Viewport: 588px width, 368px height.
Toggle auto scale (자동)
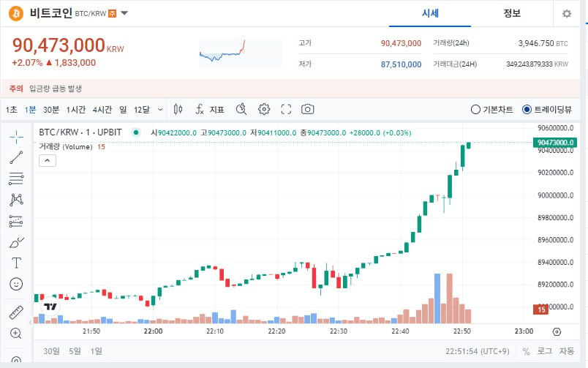567,351
